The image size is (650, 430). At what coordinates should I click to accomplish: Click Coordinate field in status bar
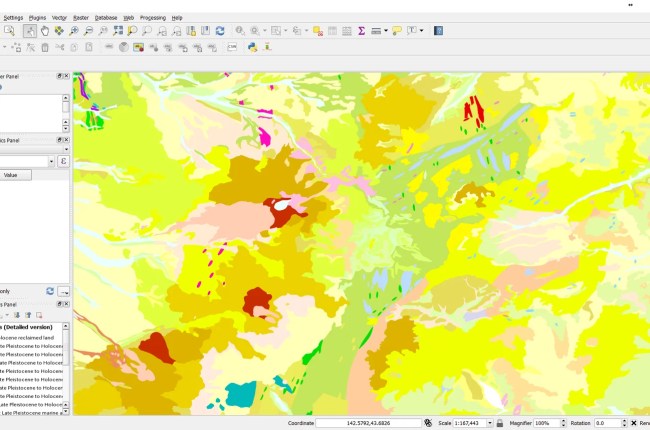point(369,423)
